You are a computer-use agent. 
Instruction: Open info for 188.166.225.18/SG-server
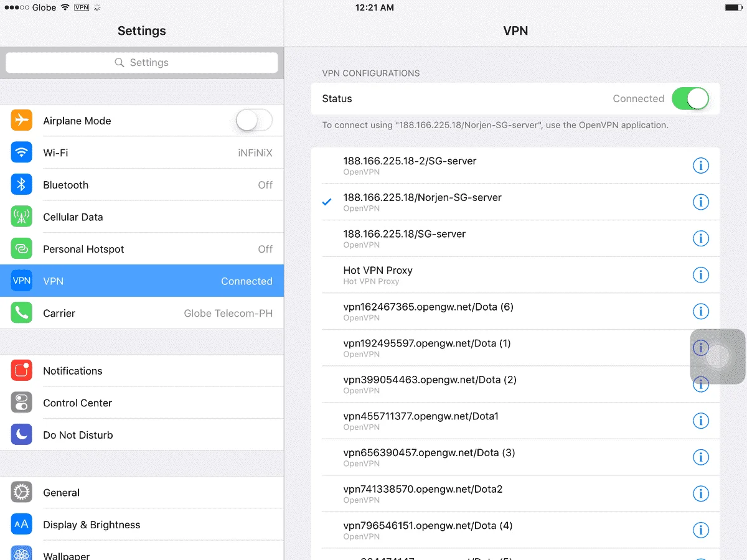(x=701, y=238)
